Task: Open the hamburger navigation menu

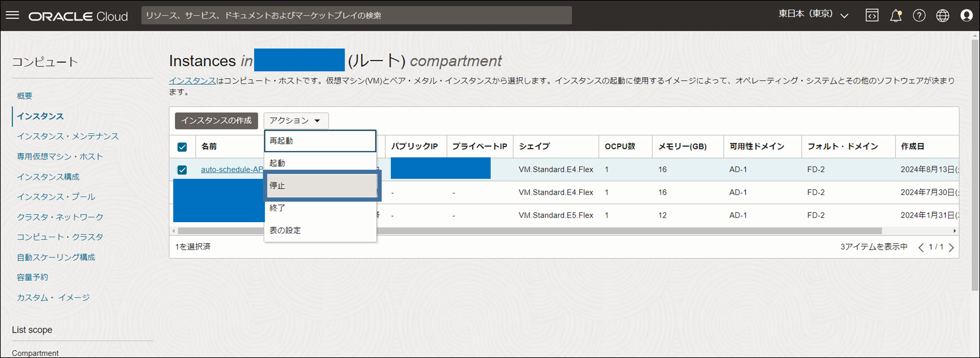Action: tap(12, 15)
